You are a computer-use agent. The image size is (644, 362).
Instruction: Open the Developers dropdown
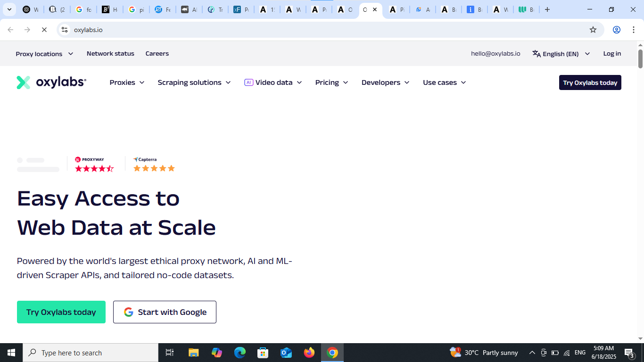click(x=386, y=82)
